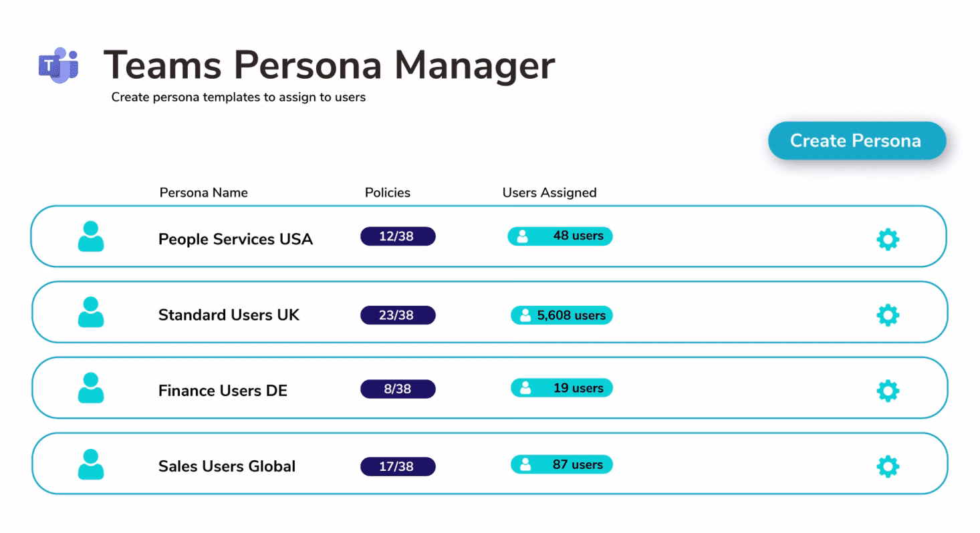The height and width of the screenshot is (533, 980).
Task: Click the Policies column header
Action: 388,192
